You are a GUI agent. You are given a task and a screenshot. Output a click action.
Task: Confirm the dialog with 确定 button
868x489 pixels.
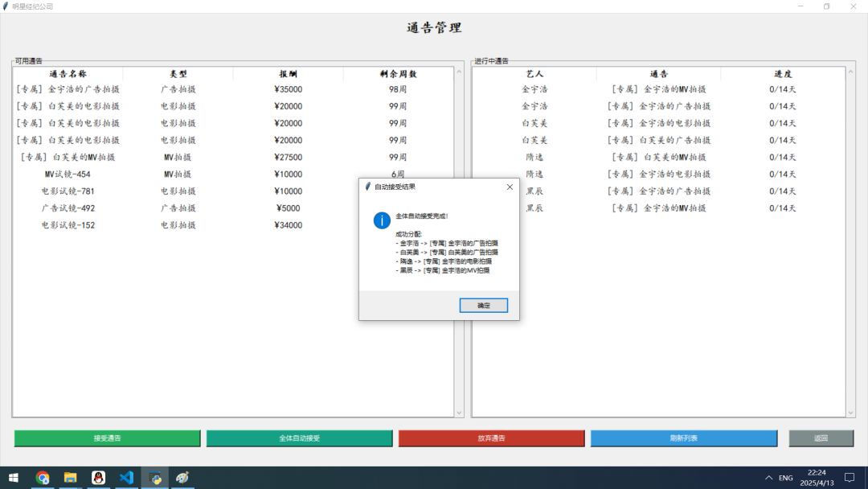pyautogui.click(x=483, y=305)
